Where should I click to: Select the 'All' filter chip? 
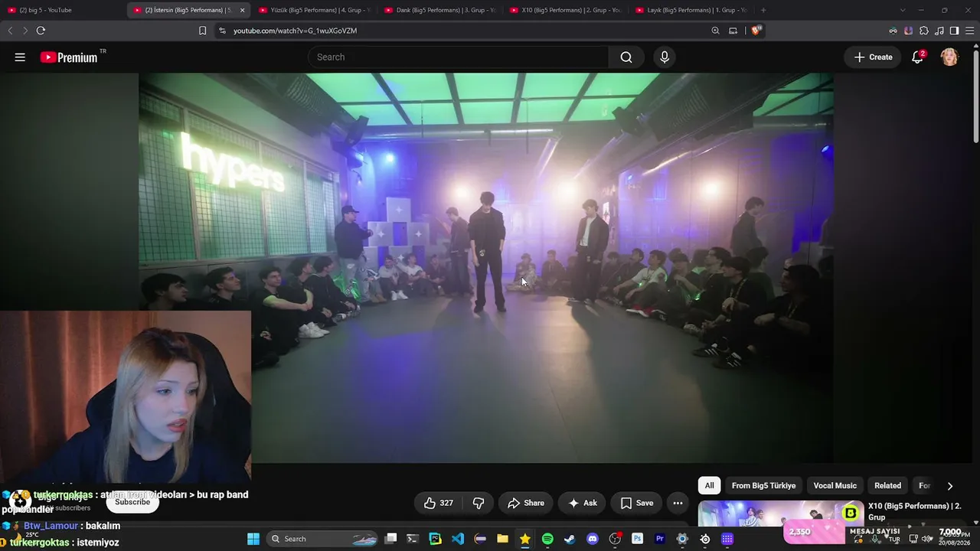(x=710, y=485)
